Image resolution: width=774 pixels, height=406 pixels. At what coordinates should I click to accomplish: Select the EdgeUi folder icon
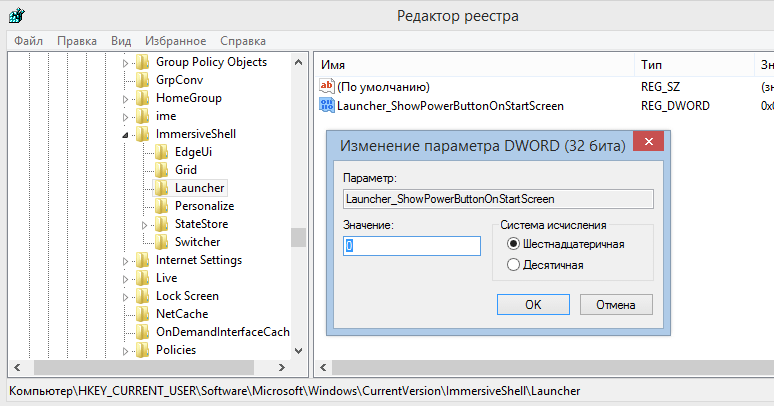[x=162, y=152]
